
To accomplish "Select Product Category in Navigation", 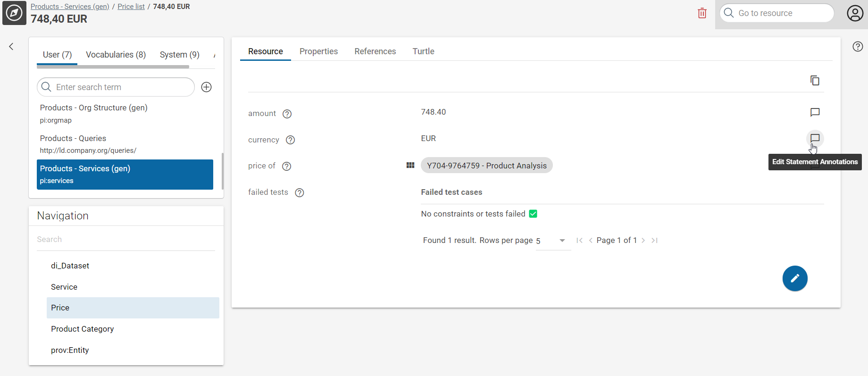I will [83, 329].
